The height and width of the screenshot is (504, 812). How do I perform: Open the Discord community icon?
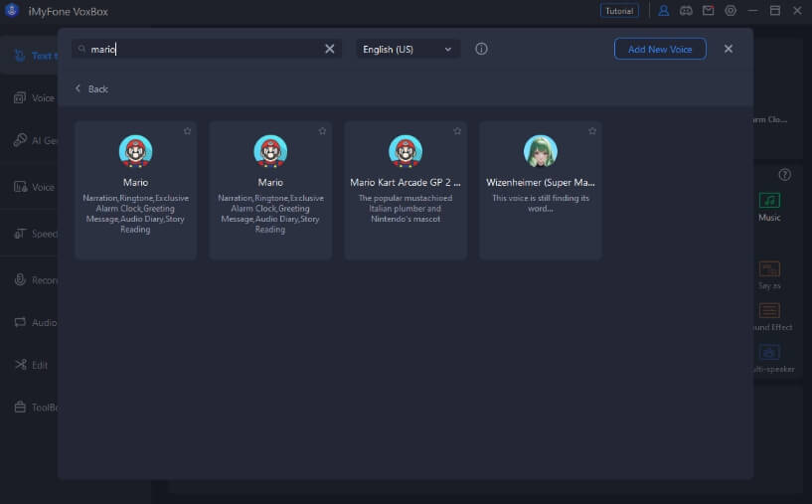tap(686, 11)
